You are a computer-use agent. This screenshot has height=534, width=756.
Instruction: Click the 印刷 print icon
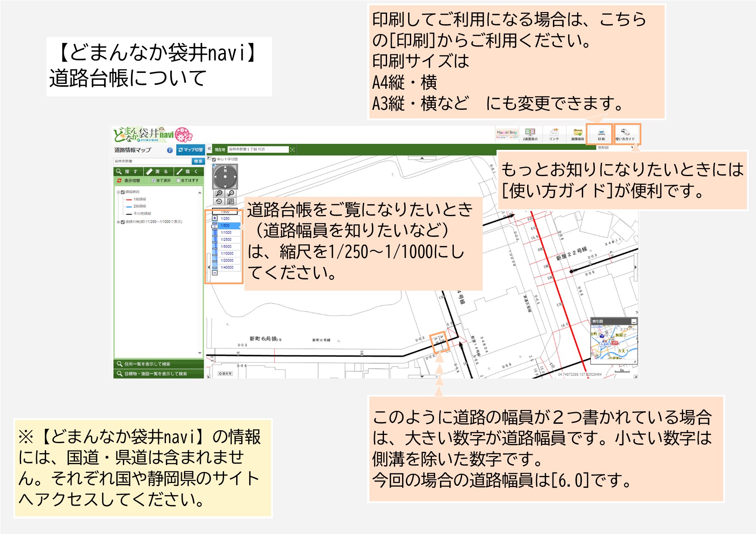tap(601, 134)
